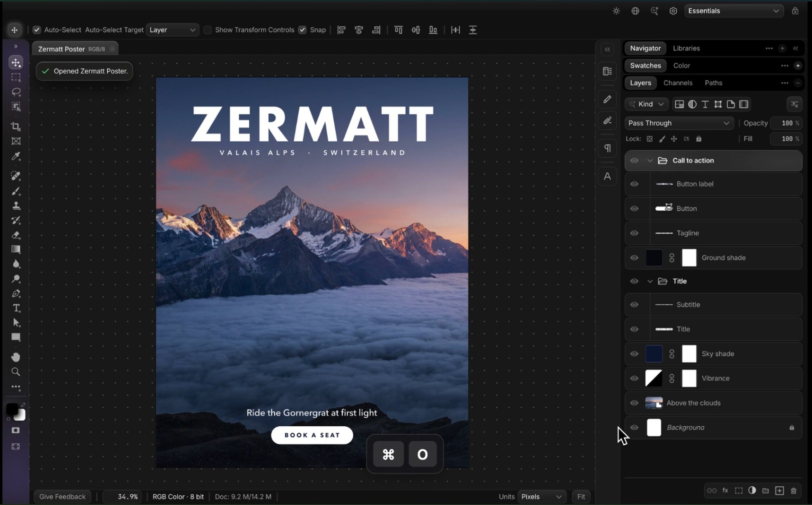Image resolution: width=812 pixels, height=505 pixels.
Task: Open the Essentials workspace dropdown
Action: point(734,11)
